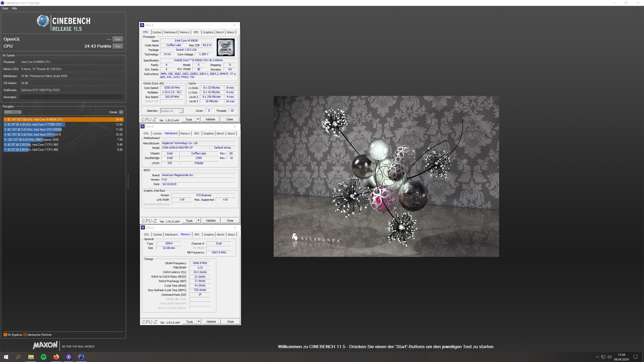Click the NB Frequency 4297.9 MHz value
Screen dimensions: 644x362
(219, 253)
